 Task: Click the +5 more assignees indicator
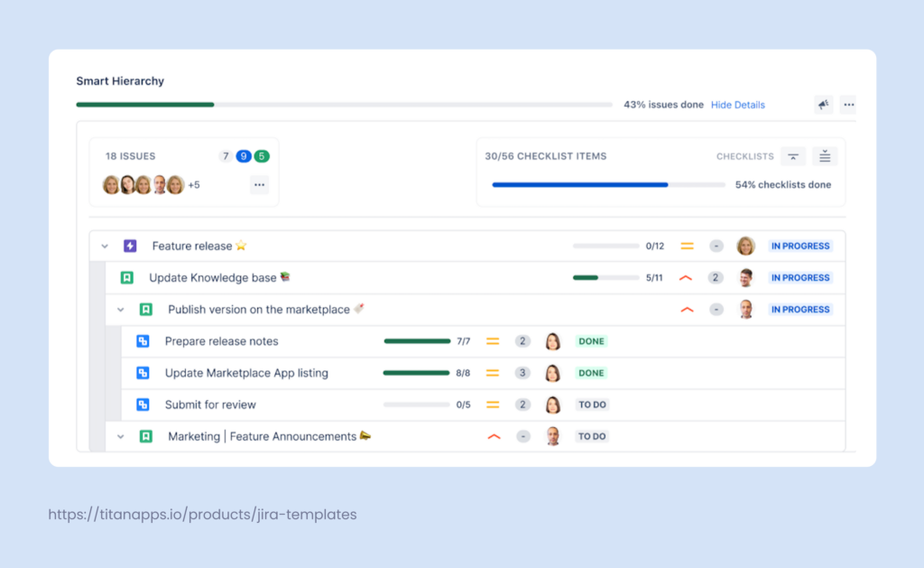tap(194, 185)
